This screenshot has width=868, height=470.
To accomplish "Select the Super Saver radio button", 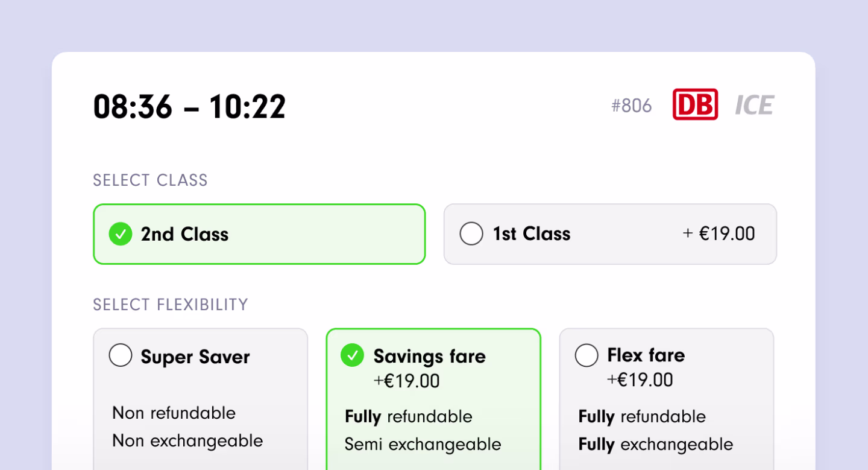I will (121, 355).
